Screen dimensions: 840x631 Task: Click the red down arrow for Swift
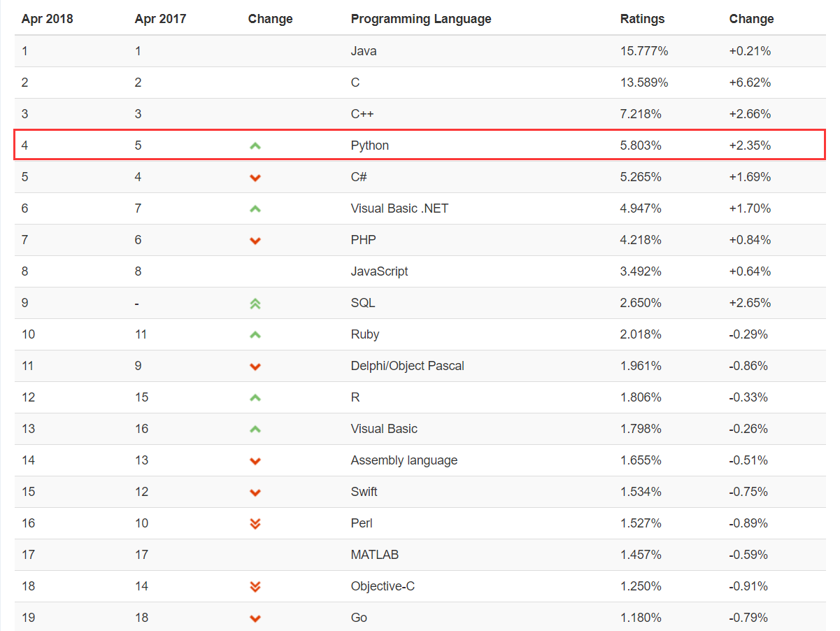point(255,492)
